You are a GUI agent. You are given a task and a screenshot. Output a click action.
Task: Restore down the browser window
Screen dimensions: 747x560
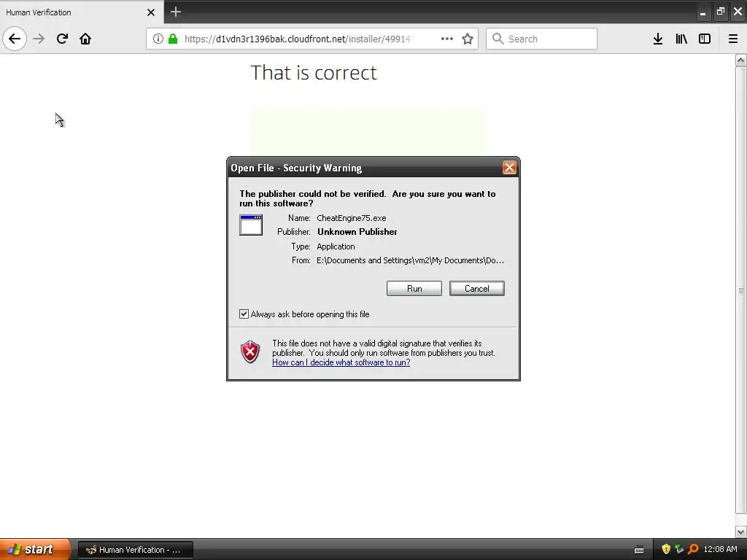(720, 12)
